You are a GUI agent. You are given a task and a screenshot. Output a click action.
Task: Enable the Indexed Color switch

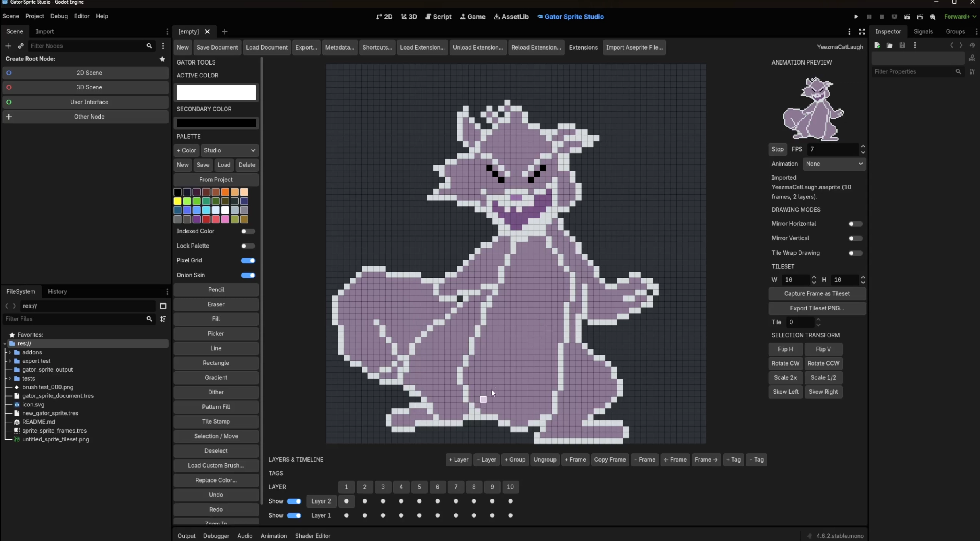pyautogui.click(x=248, y=231)
